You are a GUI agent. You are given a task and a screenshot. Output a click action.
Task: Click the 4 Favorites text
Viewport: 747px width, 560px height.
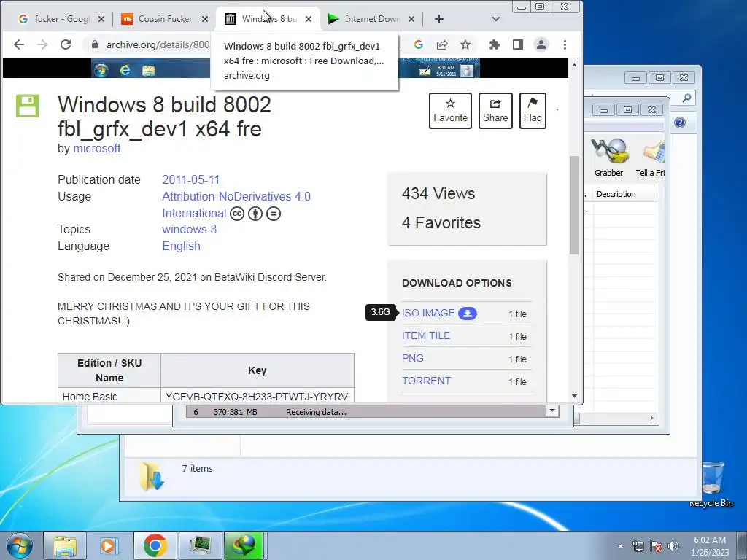pos(441,223)
